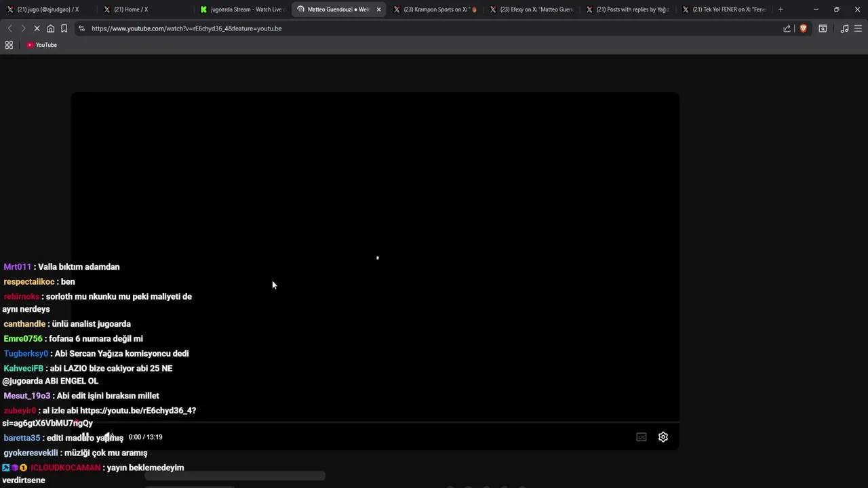
Task: View site information icon in the address bar
Action: 82,28
